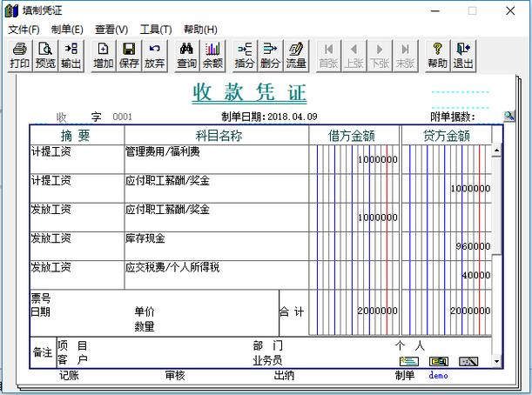Go to next voucher with 下张

pos(380,56)
